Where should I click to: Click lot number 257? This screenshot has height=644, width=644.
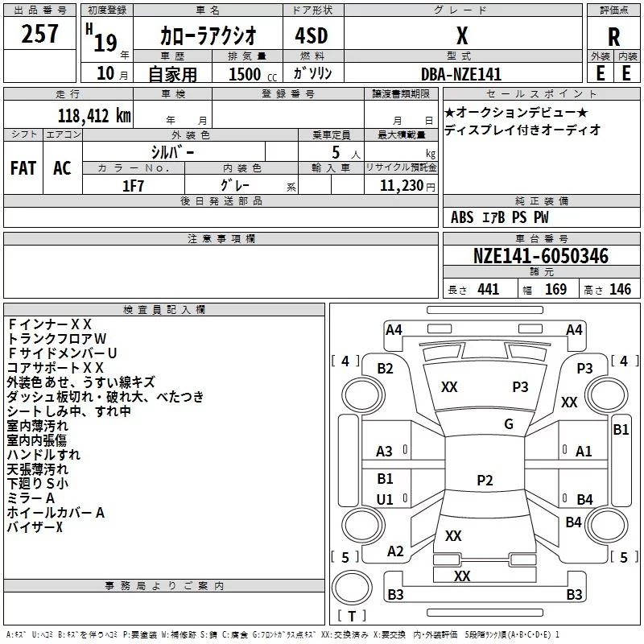(x=39, y=34)
